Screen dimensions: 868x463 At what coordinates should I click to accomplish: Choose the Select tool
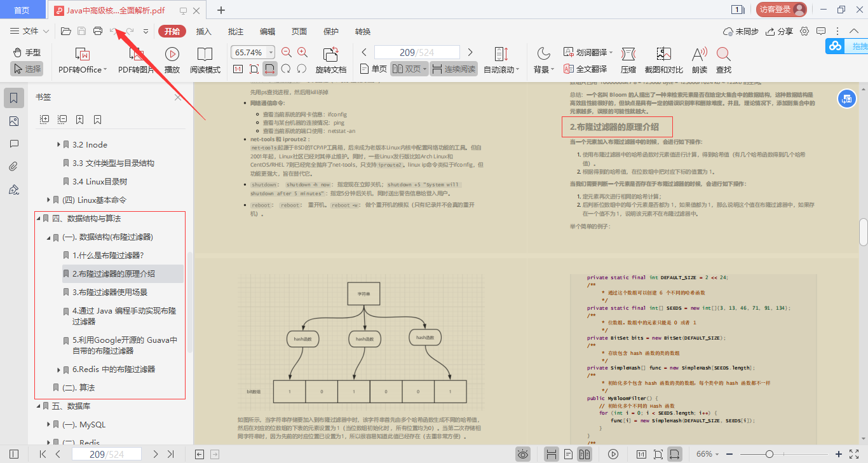[26, 69]
